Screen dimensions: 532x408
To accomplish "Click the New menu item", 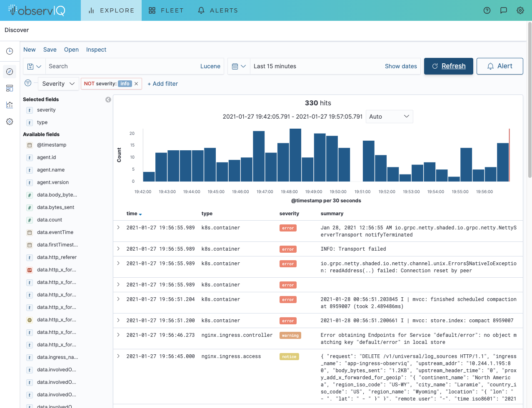I will [30, 50].
